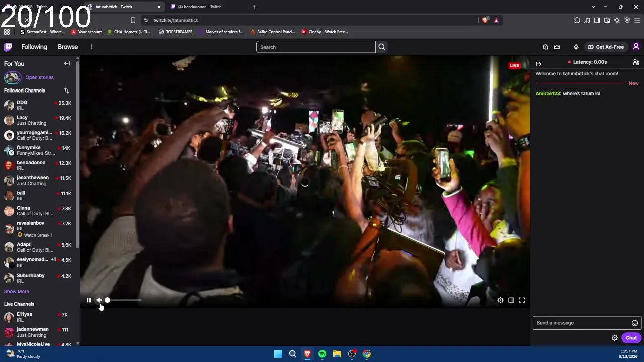Open the TOPSTREAMER bookmark

pyautogui.click(x=176, y=32)
